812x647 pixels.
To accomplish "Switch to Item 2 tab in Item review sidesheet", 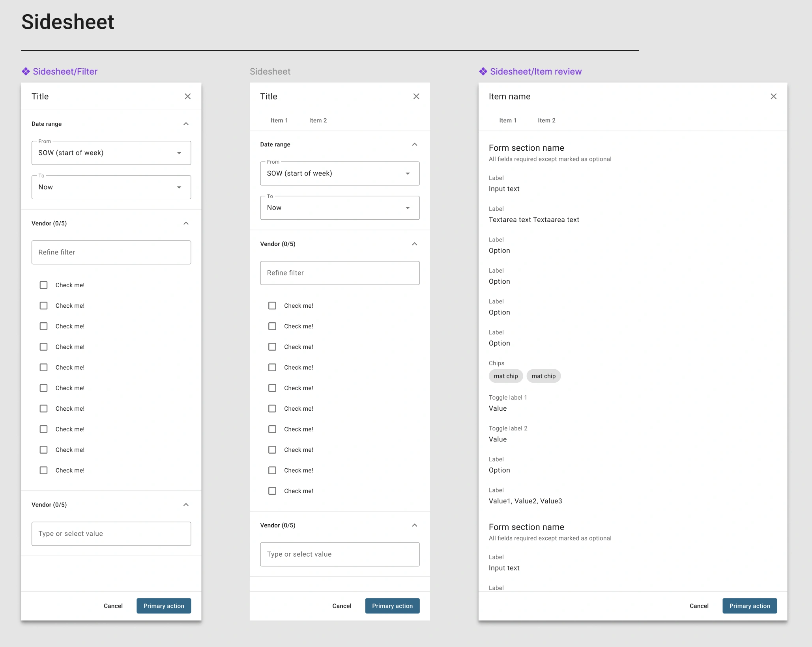I will (x=546, y=120).
